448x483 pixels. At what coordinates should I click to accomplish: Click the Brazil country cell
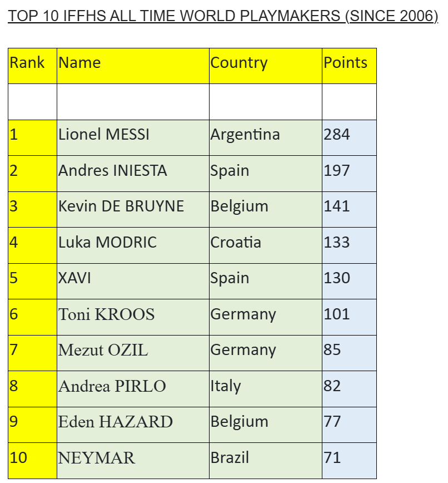266,461
